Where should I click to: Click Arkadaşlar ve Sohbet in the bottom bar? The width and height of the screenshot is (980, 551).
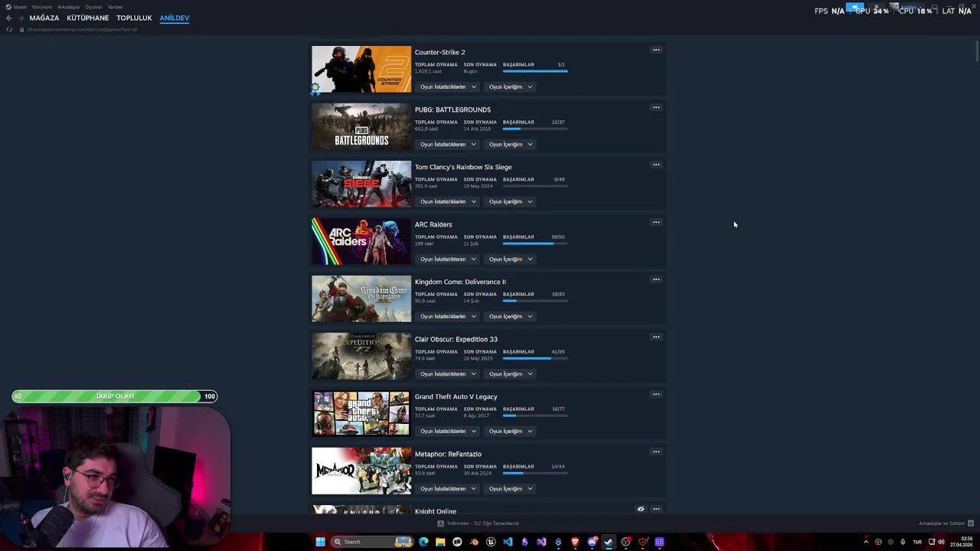click(942, 523)
